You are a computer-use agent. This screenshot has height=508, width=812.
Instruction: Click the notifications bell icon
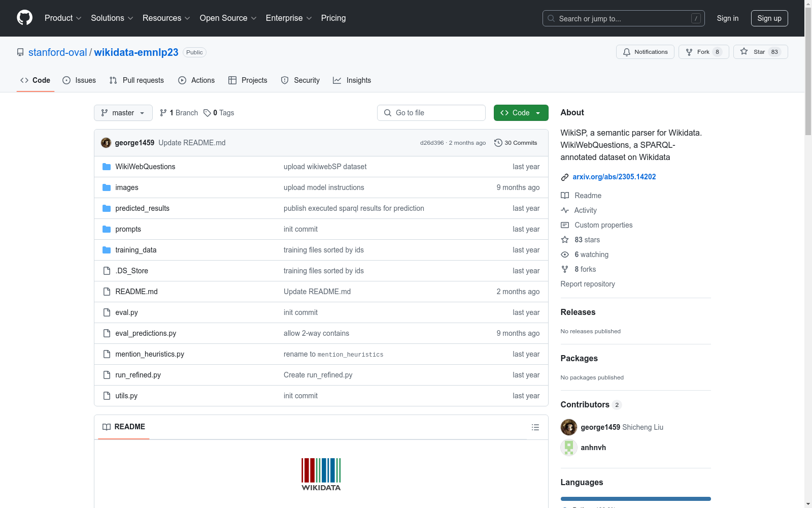627,52
